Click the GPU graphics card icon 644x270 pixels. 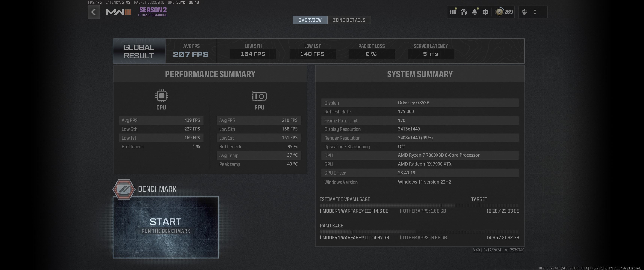pos(259,96)
